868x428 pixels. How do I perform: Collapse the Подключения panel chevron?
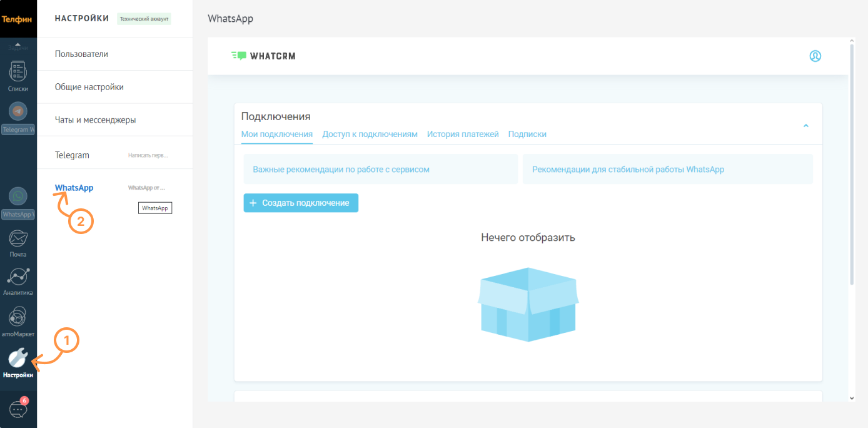click(x=805, y=126)
